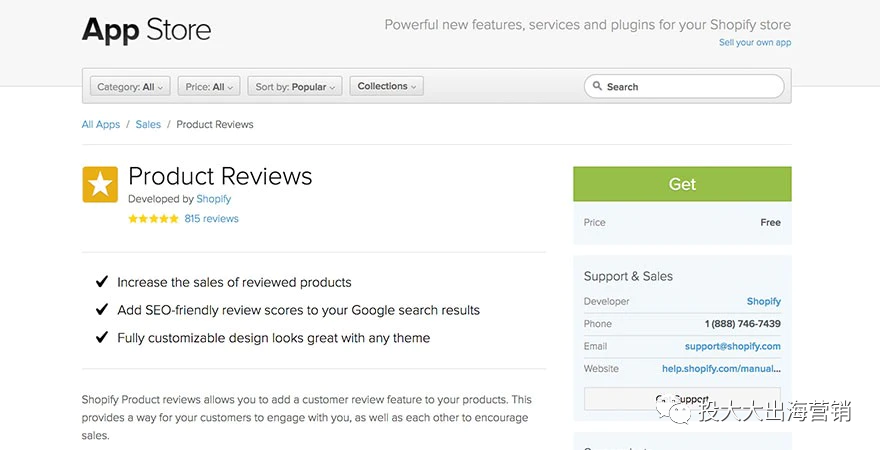Focus the Search input field
The image size is (880, 450).
684,86
